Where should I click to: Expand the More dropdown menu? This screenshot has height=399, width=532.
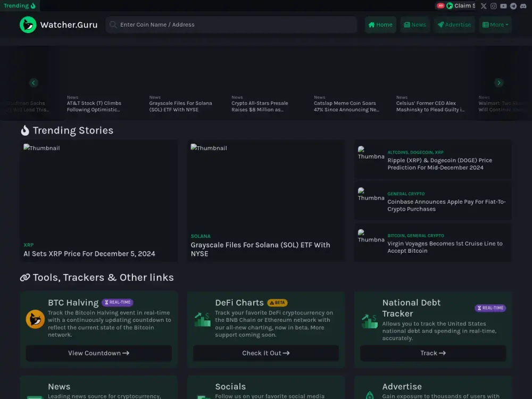click(495, 24)
